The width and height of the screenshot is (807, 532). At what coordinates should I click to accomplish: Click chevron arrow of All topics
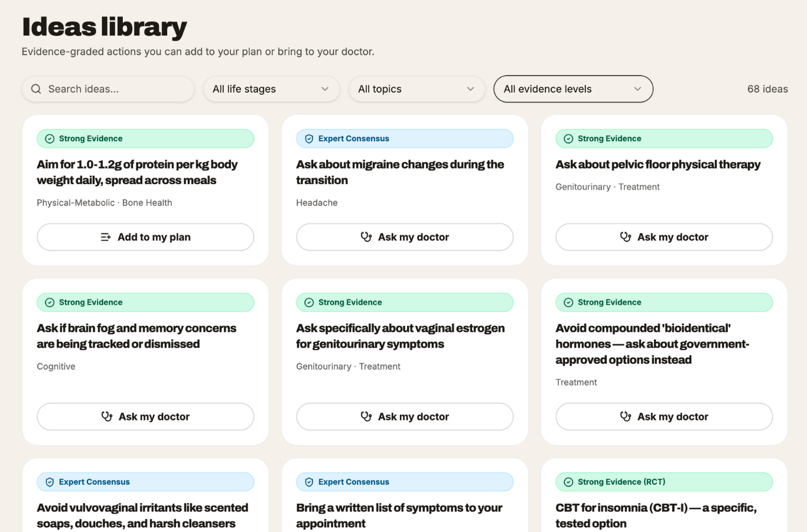pyautogui.click(x=470, y=89)
